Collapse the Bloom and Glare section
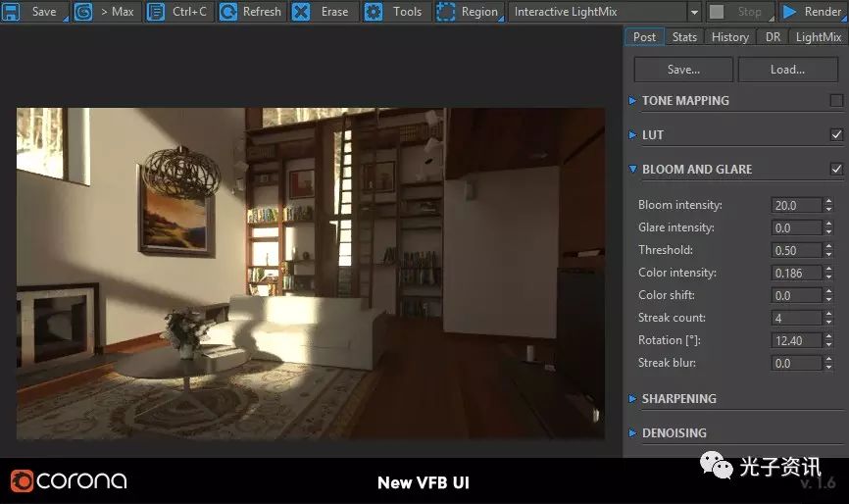 click(x=632, y=169)
